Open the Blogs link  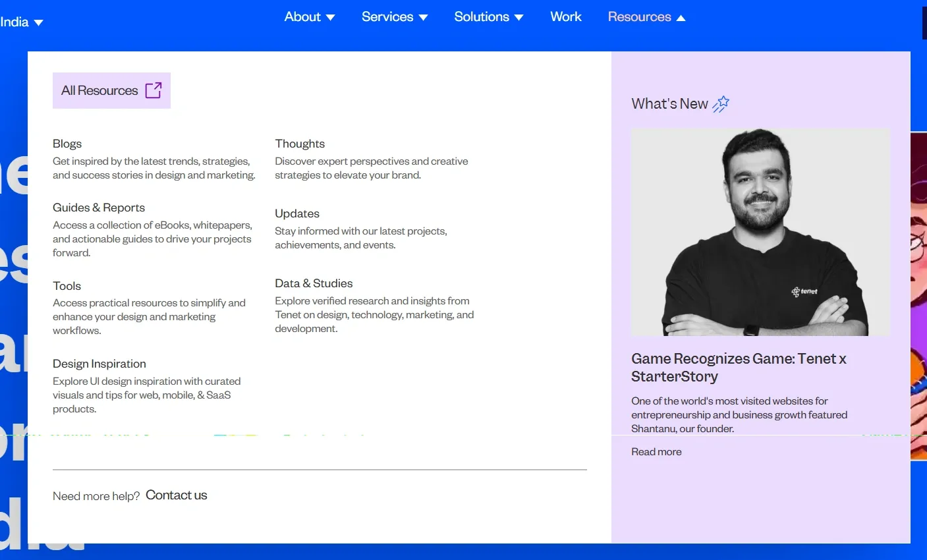pos(67,144)
